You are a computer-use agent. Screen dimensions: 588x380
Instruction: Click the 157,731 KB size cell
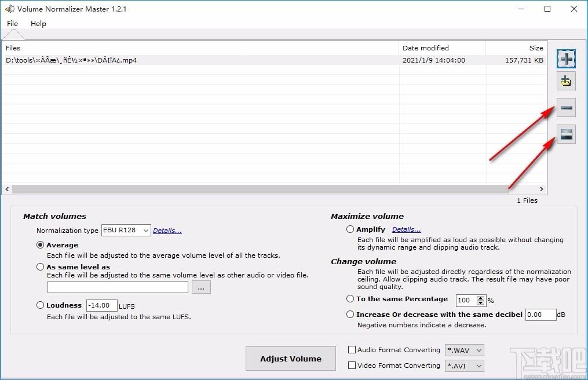(x=524, y=60)
